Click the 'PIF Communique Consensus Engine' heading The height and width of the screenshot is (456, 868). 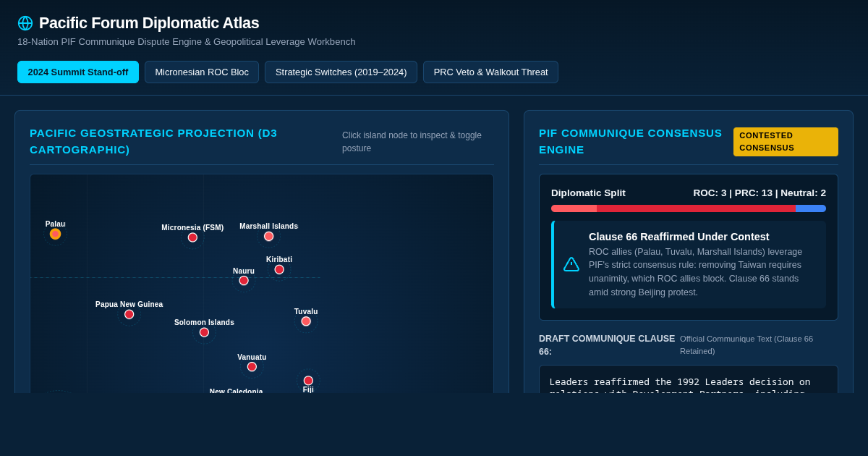[631, 141]
